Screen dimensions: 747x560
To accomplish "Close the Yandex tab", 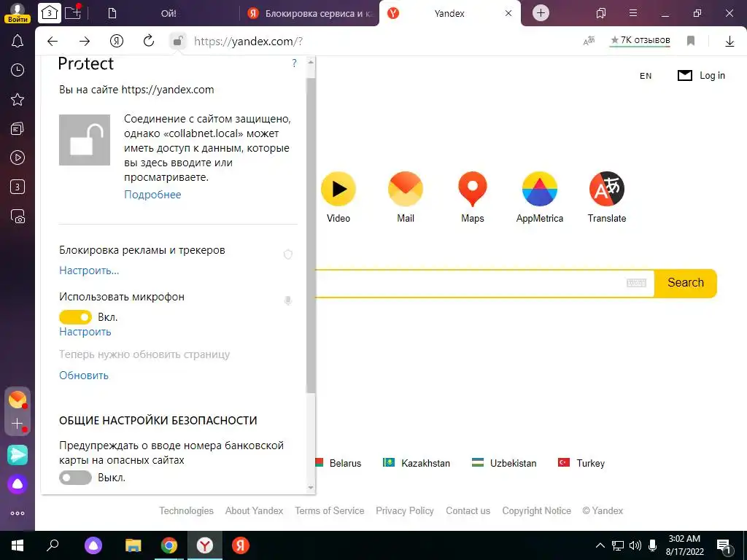I will (x=508, y=13).
